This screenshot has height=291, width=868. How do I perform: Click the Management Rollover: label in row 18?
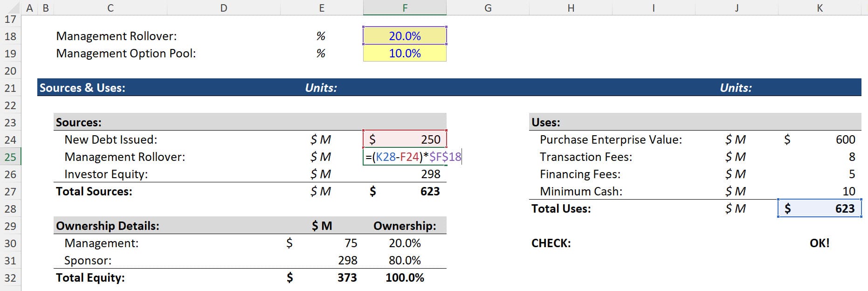click(x=117, y=36)
